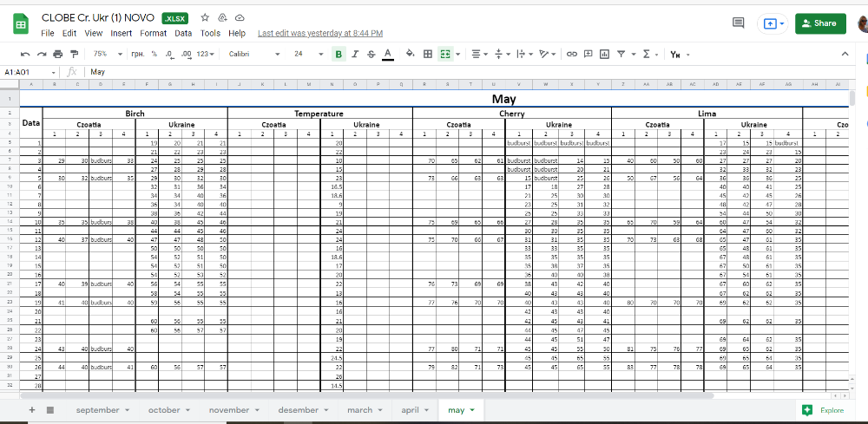Toggle italic formatting
The image size is (868, 424).
tap(356, 54)
